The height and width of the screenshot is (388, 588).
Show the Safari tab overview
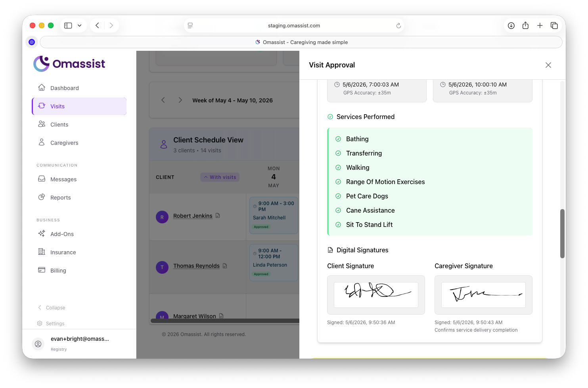pyautogui.click(x=554, y=25)
